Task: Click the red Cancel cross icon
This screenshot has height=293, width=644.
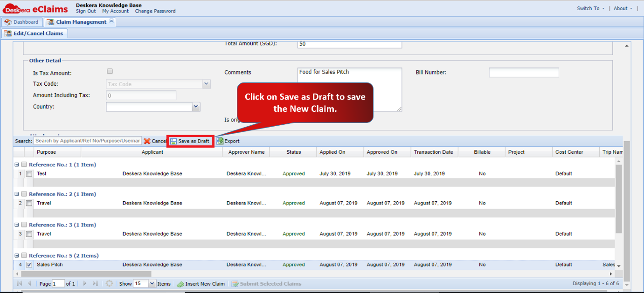Action: coord(147,141)
